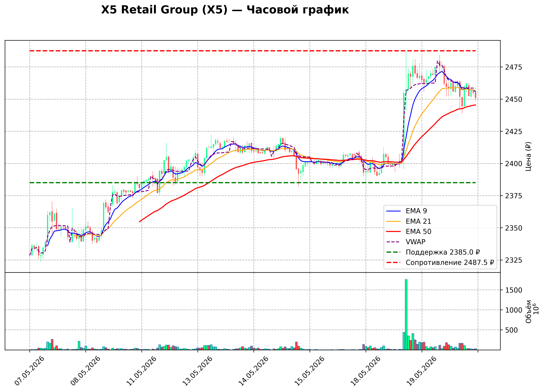Click the green dashed support legend sample

click(393, 252)
